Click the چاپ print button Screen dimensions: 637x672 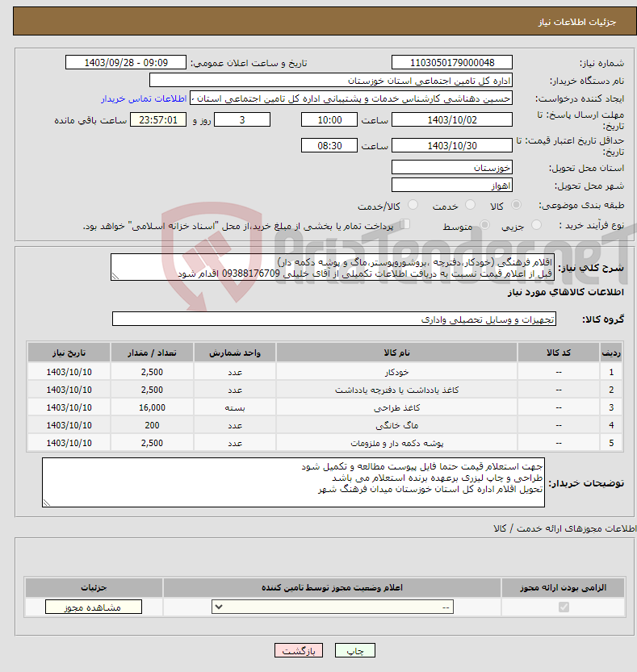[x=355, y=650]
